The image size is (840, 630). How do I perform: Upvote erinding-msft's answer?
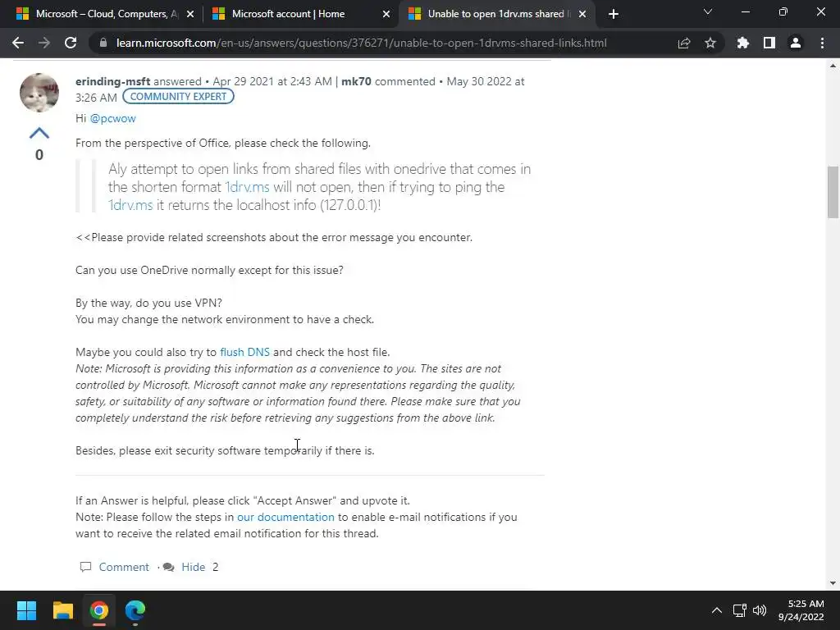tap(39, 133)
